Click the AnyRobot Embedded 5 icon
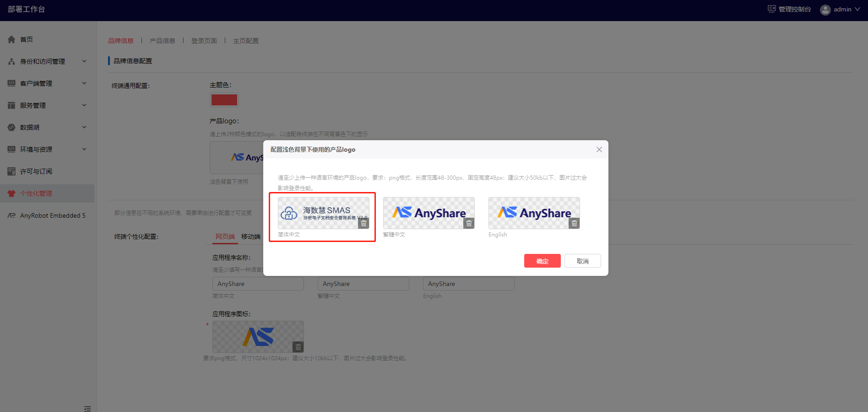 11,215
